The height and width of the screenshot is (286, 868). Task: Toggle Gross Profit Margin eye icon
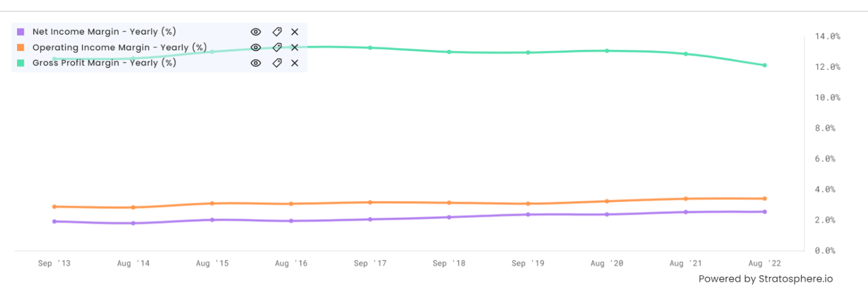point(256,63)
